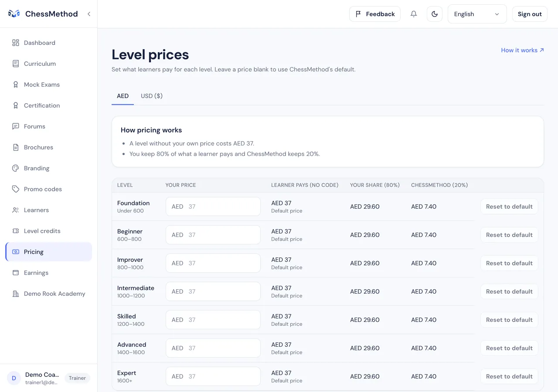
Task: Click the Trainer role badge
Action: pyautogui.click(x=77, y=378)
